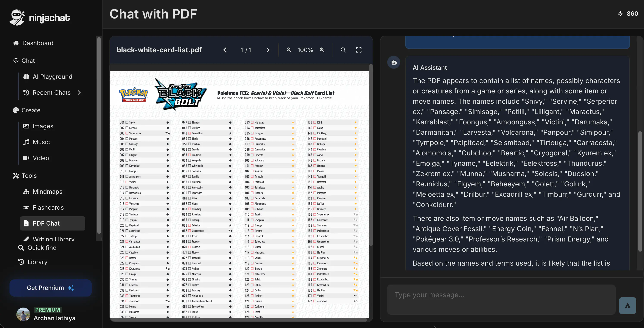The image size is (644, 328).
Task: Go to next PDF page
Action: point(268,50)
